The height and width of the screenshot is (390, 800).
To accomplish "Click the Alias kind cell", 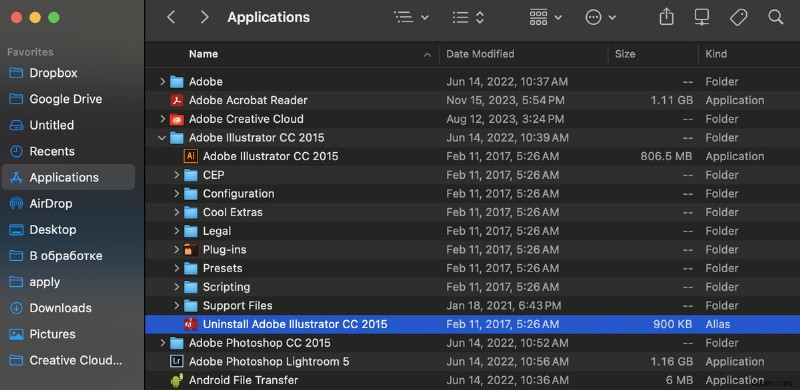I will coord(717,324).
